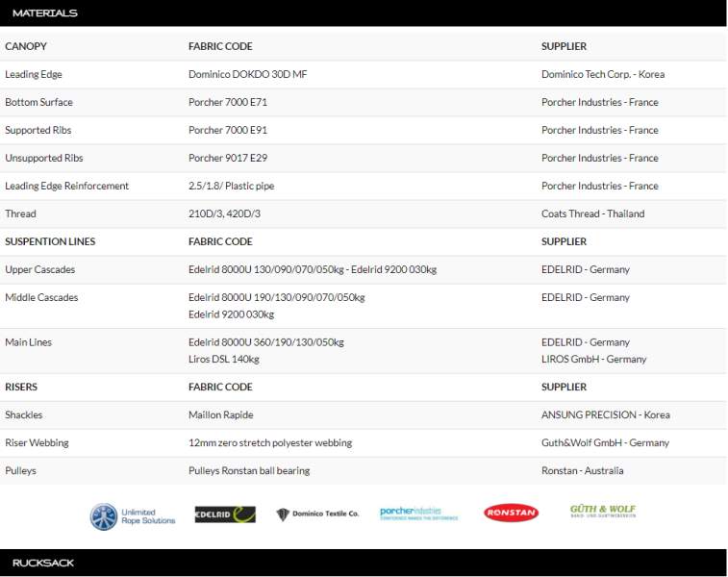The width and height of the screenshot is (728, 577).
Task: Select 'ANSUNG PRECISION - Korea' supplier
Action: point(606,414)
